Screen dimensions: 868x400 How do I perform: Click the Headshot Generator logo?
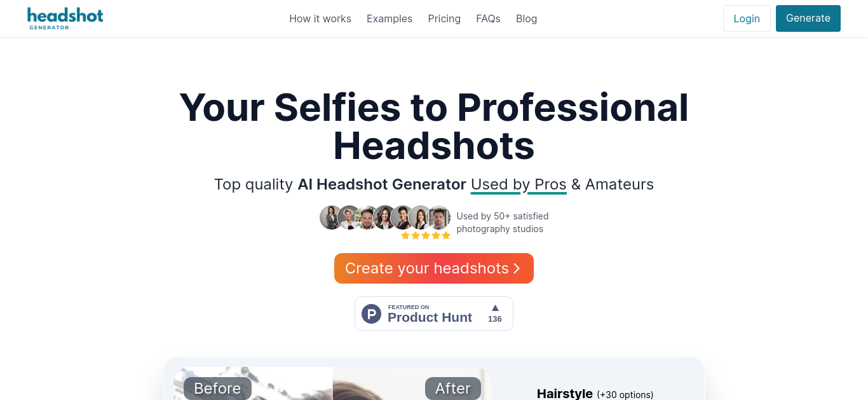(65, 18)
